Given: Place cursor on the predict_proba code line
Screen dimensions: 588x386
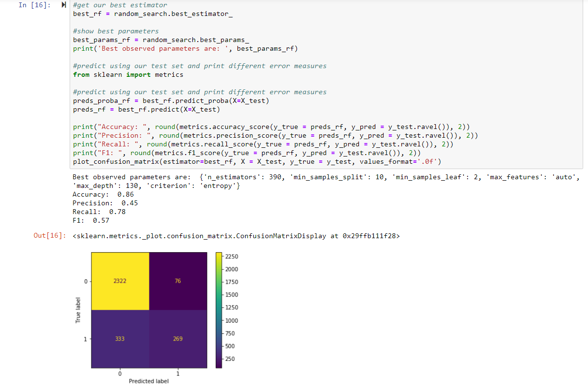Looking at the screenshot, I should coord(171,100).
